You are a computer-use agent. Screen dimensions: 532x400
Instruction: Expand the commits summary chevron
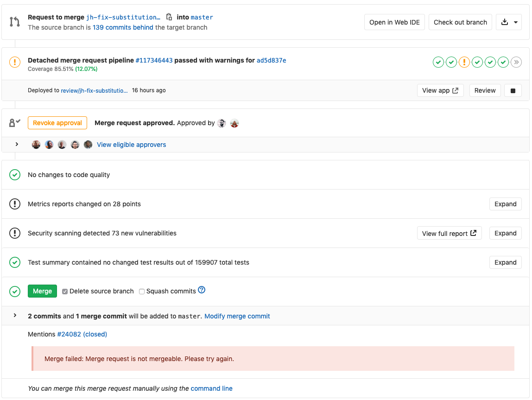15,316
